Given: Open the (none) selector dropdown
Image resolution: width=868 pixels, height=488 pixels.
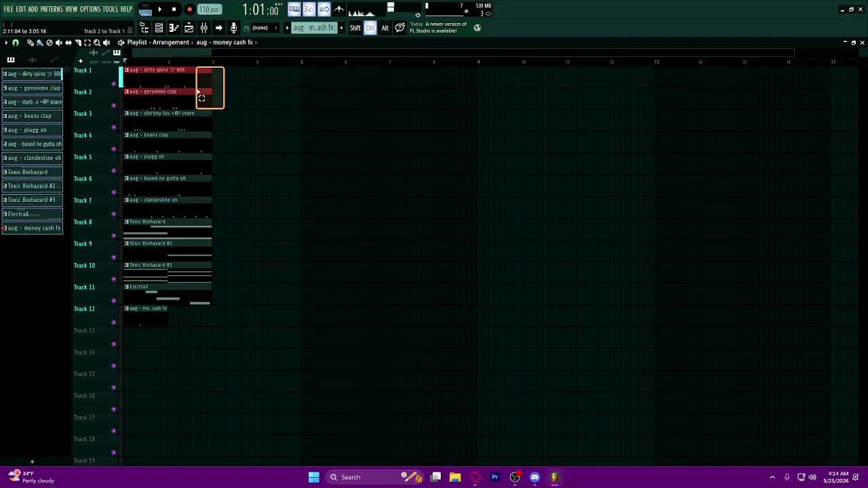Looking at the screenshot, I should [x=264, y=28].
